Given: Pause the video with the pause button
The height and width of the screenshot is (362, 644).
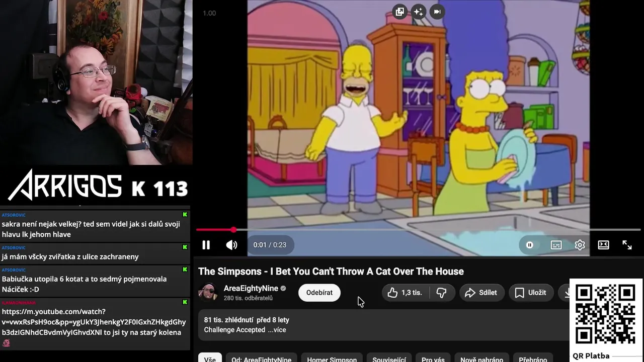Looking at the screenshot, I should [x=206, y=245].
